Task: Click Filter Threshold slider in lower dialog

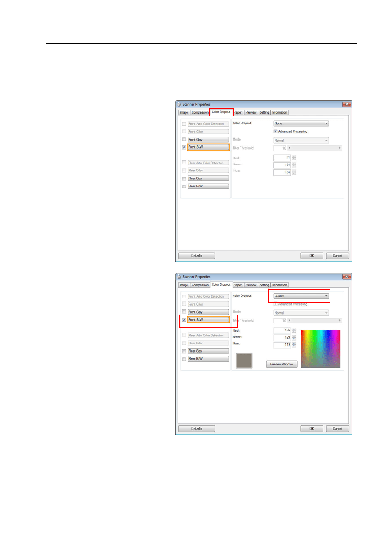Action: tap(315, 320)
